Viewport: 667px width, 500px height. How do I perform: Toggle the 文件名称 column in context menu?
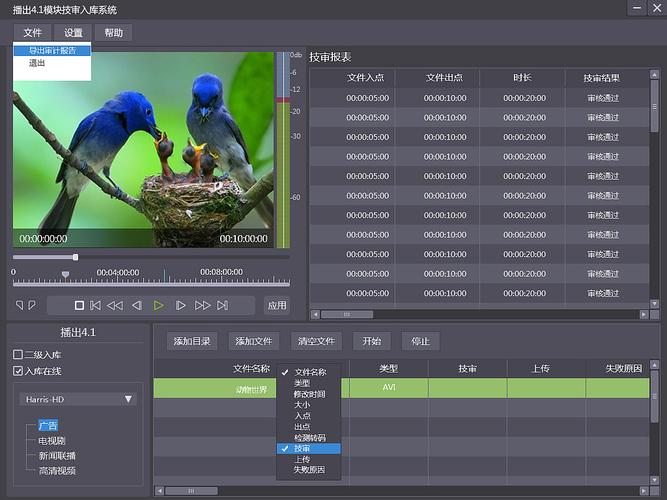[309, 372]
